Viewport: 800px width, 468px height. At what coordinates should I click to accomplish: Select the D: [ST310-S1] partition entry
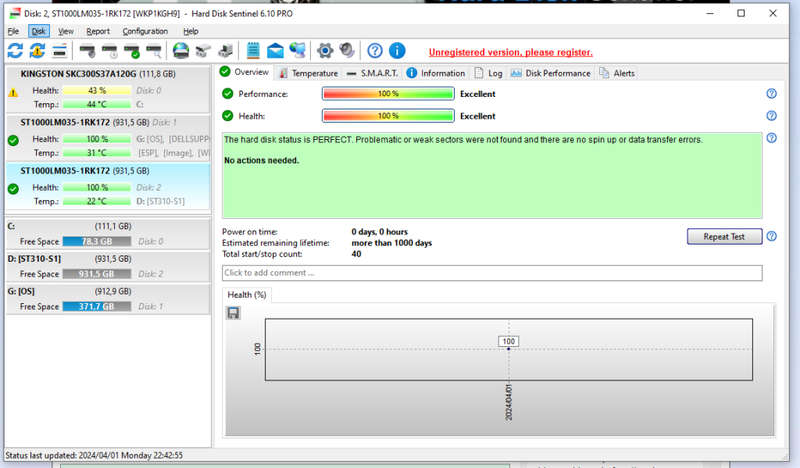coord(108,266)
